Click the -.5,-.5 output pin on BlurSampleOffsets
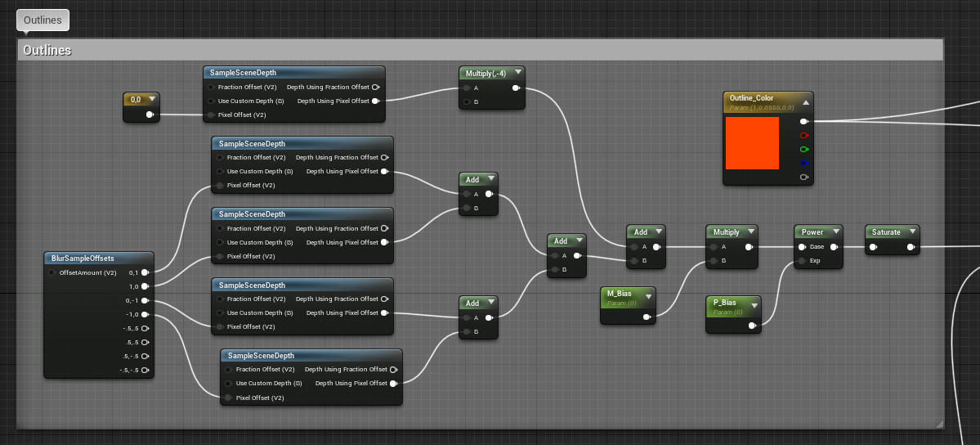Image resolution: width=980 pixels, height=445 pixels. 145,370
